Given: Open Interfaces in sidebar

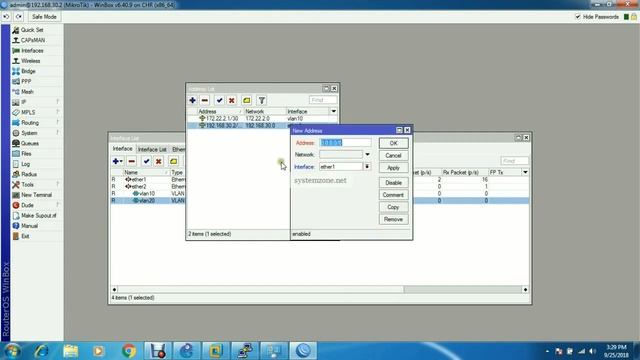Looking at the screenshot, I should point(32,51).
